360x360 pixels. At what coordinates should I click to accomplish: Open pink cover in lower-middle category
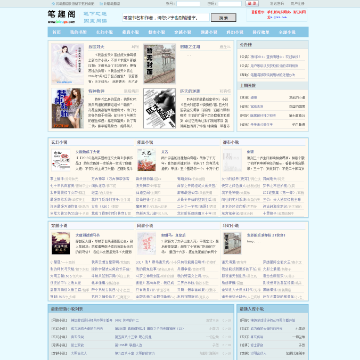pos(147,243)
